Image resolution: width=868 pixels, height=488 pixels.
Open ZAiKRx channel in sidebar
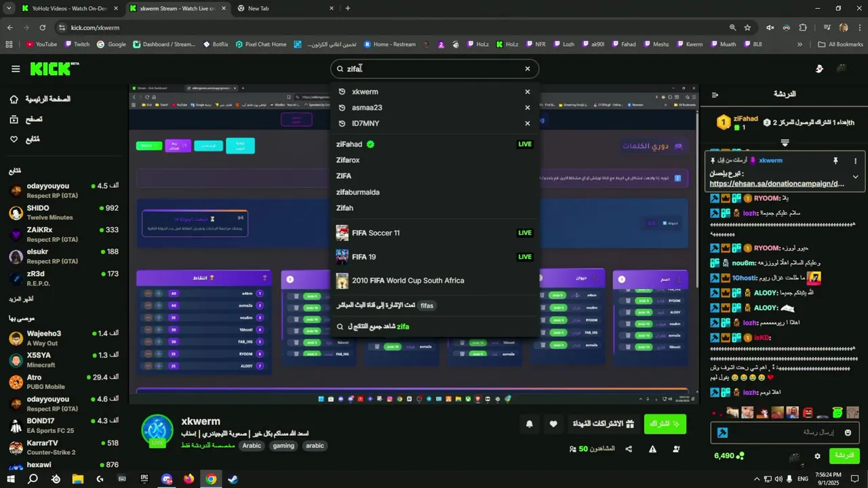(x=64, y=235)
